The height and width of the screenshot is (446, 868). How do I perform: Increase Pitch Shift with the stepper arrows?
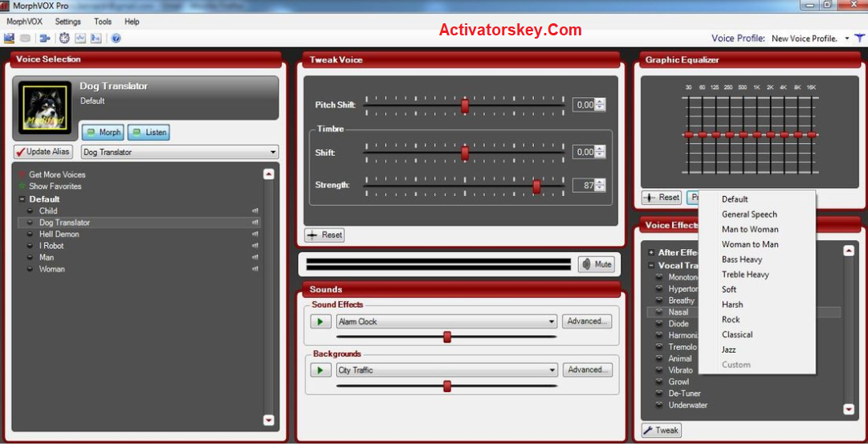pos(600,102)
